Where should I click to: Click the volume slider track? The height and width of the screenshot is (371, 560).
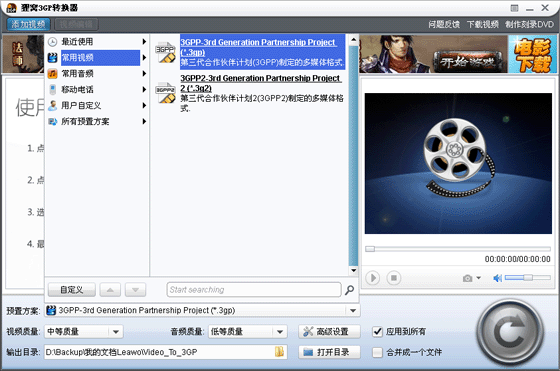528,277
